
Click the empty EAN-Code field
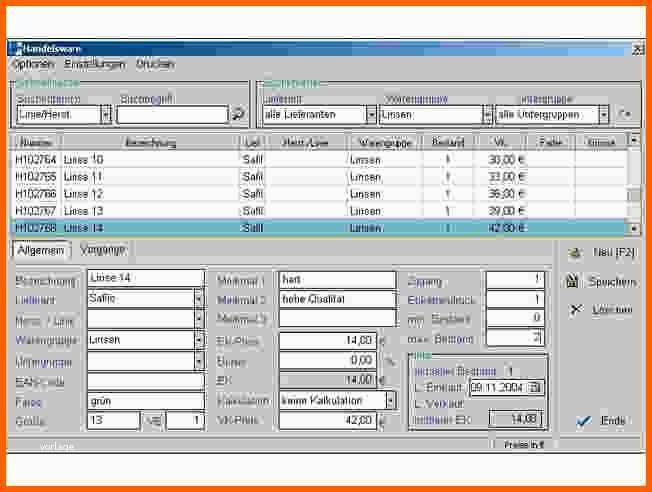146,381
